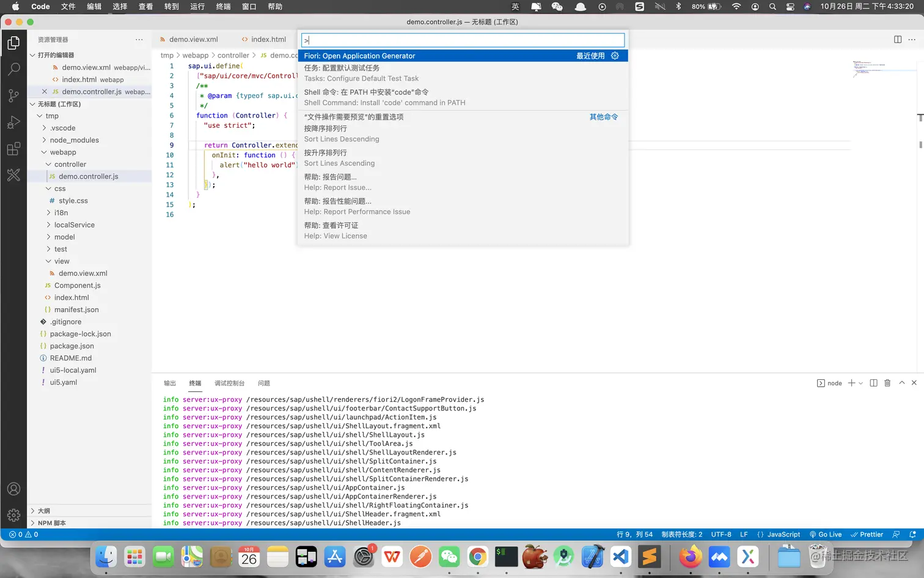Open Spotlight search in macOS menu bar
This screenshot has height=578, width=924.
click(772, 7)
